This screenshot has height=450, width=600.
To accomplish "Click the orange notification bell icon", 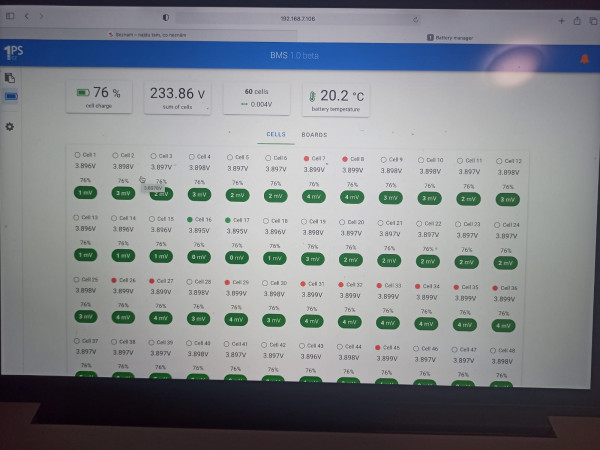I will (584, 59).
